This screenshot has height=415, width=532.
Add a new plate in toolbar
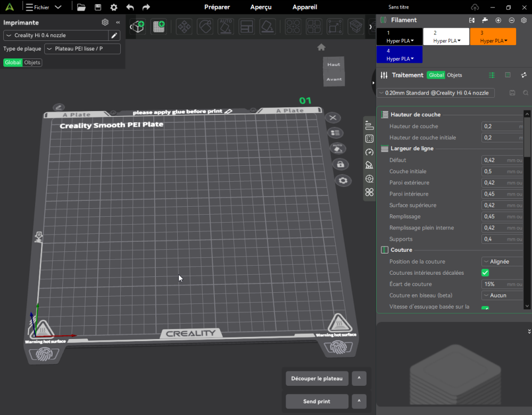(x=159, y=26)
